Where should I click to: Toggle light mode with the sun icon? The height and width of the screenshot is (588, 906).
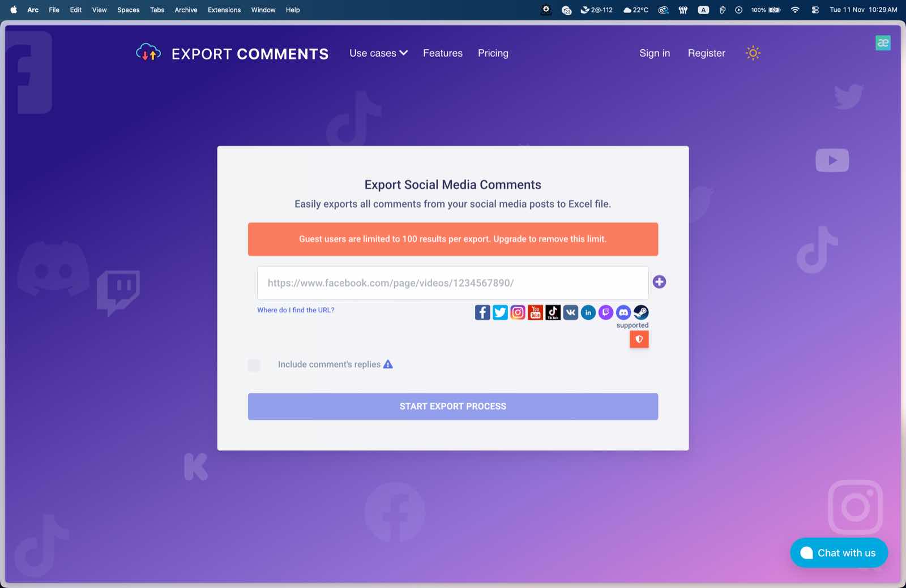coord(753,53)
